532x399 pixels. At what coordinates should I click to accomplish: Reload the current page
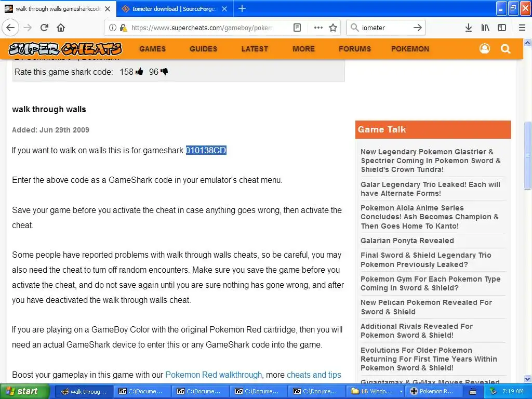tap(45, 28)
